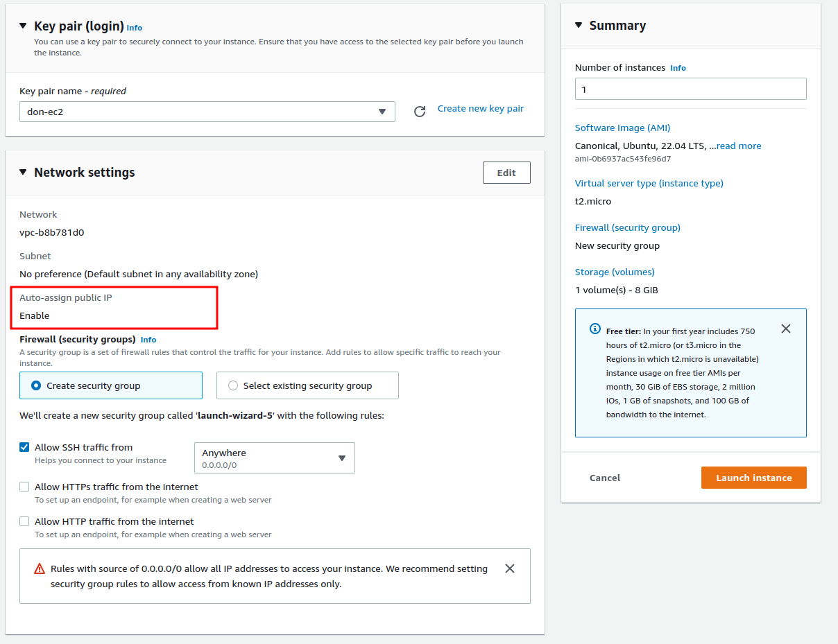838x644 pixels.
Task: Open the SSH source Anywhere dropdown
Action: tap(275, 458)
